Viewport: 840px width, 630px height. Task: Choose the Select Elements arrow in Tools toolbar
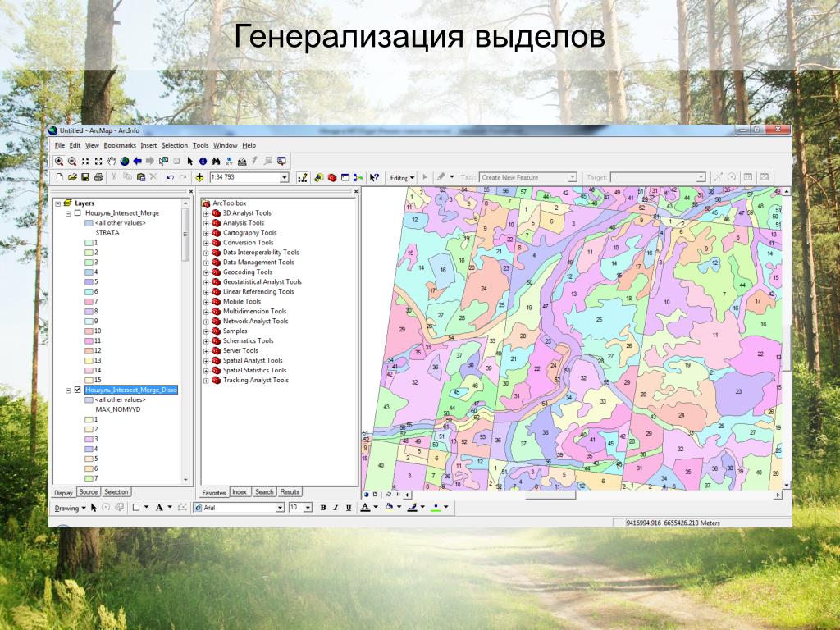pyautogui.click(x=189, y=161)
